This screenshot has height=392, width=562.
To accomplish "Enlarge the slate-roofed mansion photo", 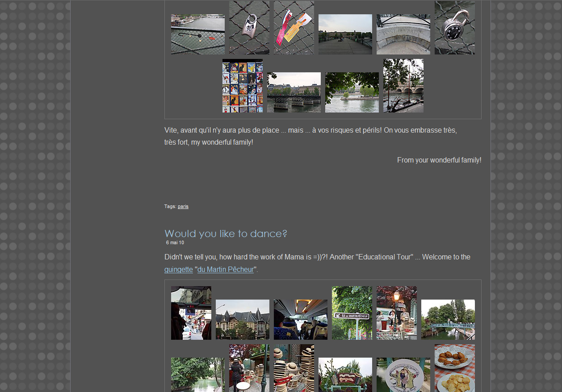I will 242,320.
